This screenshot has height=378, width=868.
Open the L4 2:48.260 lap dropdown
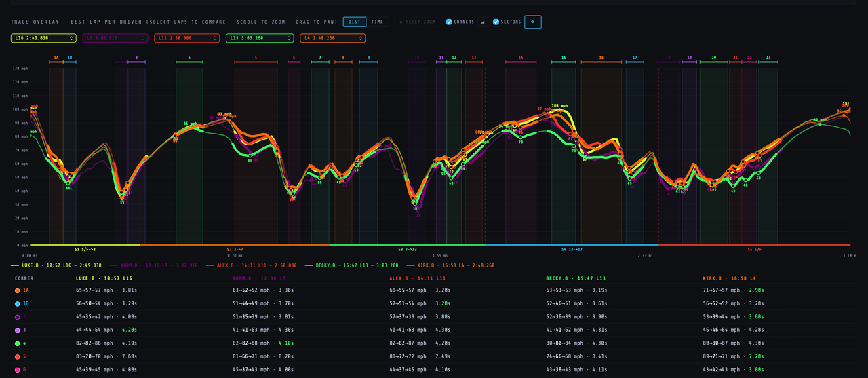[x=332, y=39]
